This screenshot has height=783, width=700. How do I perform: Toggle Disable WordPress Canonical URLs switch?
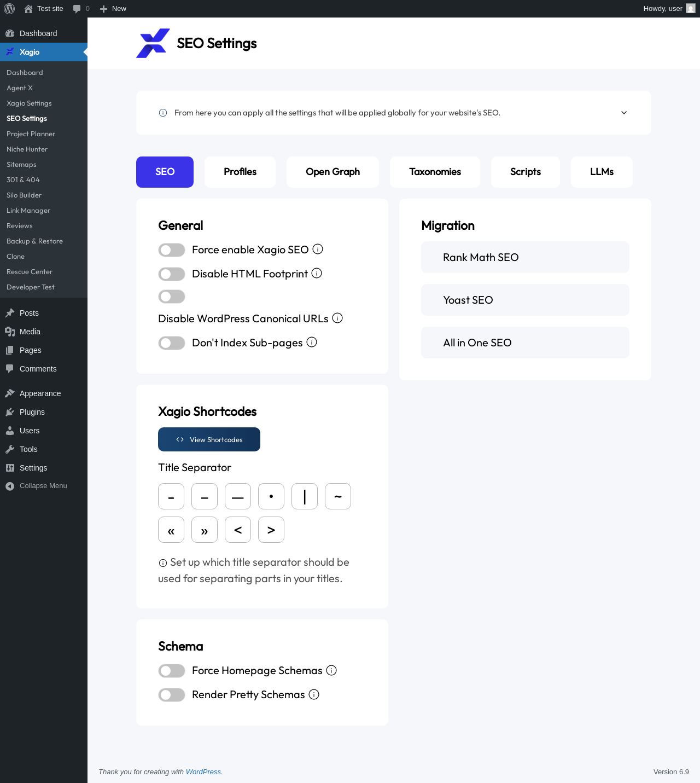pos(172,297)
